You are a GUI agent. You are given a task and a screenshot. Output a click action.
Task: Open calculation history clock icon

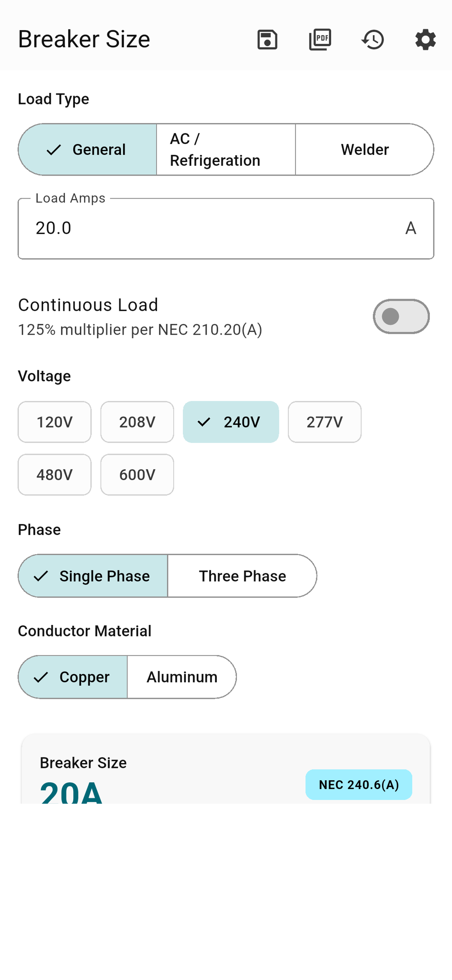click(x=372, y=40)
